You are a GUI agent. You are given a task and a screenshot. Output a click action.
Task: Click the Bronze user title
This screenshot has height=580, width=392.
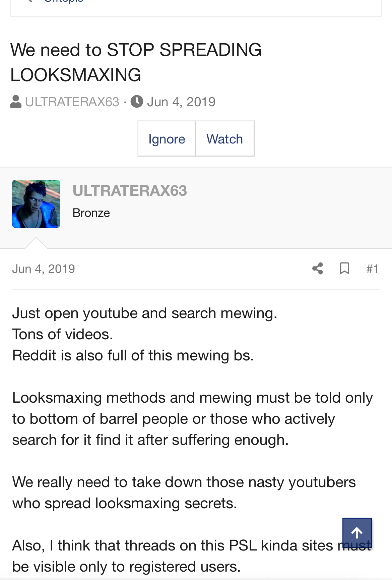91,213
